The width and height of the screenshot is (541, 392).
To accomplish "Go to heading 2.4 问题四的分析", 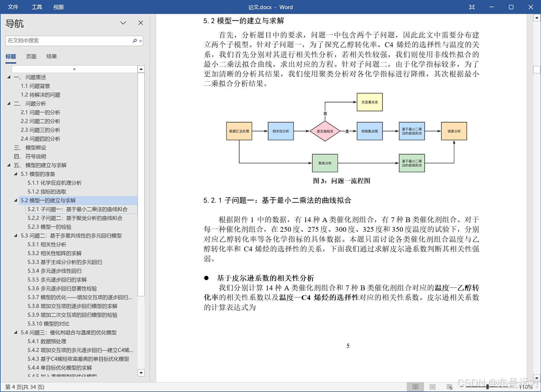I will [40, 139].
